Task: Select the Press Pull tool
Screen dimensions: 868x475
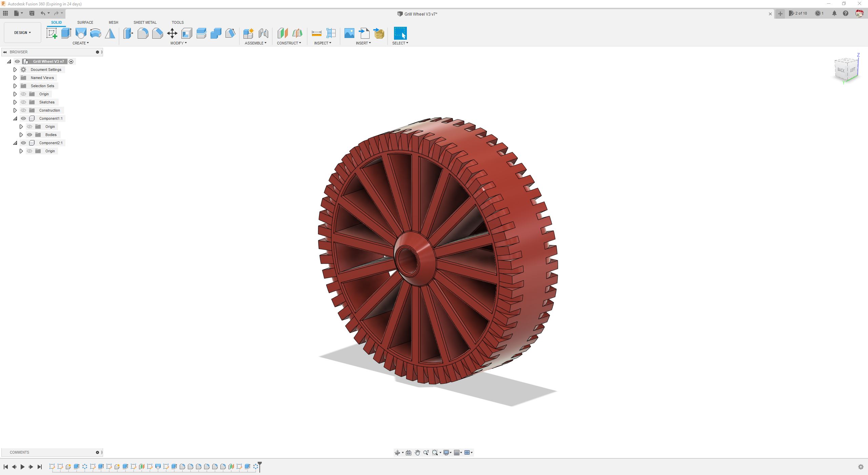Action: 128,33
